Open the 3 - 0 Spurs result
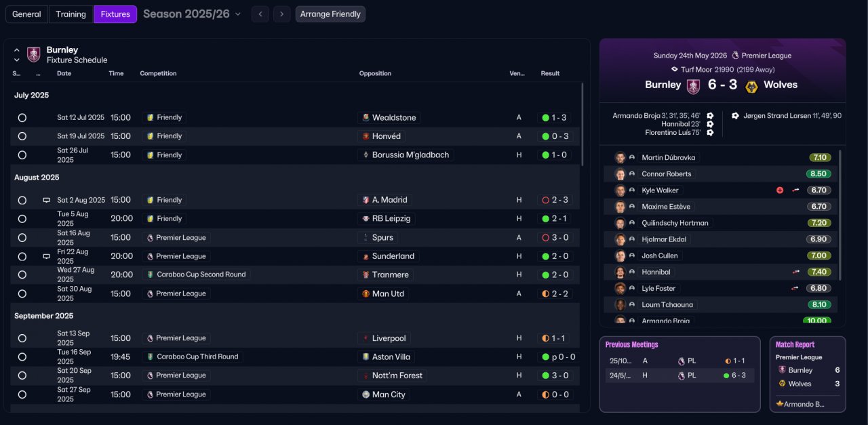The image size is (868, 425). click(x=554, y=237)
